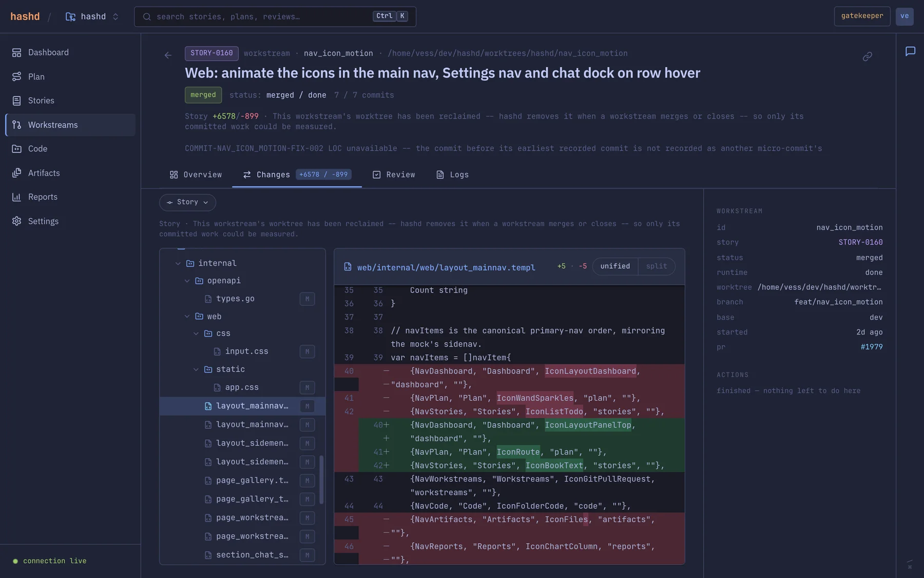Image resolution: width=924 pixels, height=578 pixels.
Task: Click the M badge on types.go row
Action: click(x=307, y=299)
